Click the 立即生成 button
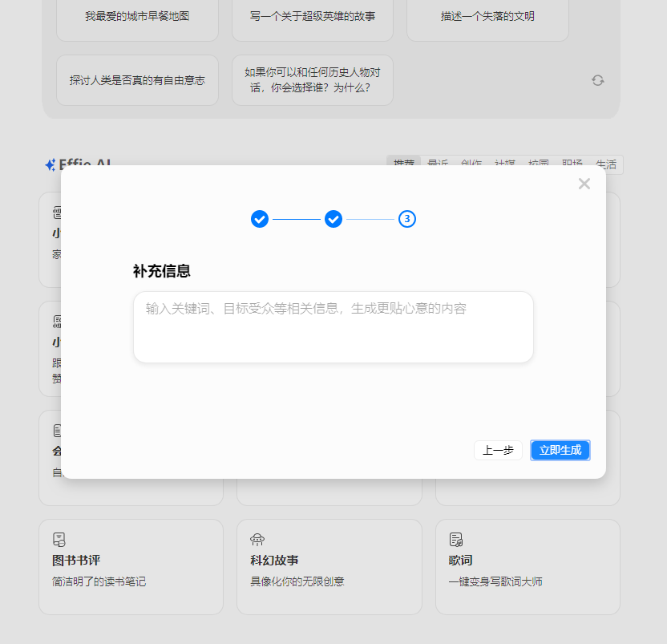This screenshot has height=644, width=667. [x=560, y=450]
